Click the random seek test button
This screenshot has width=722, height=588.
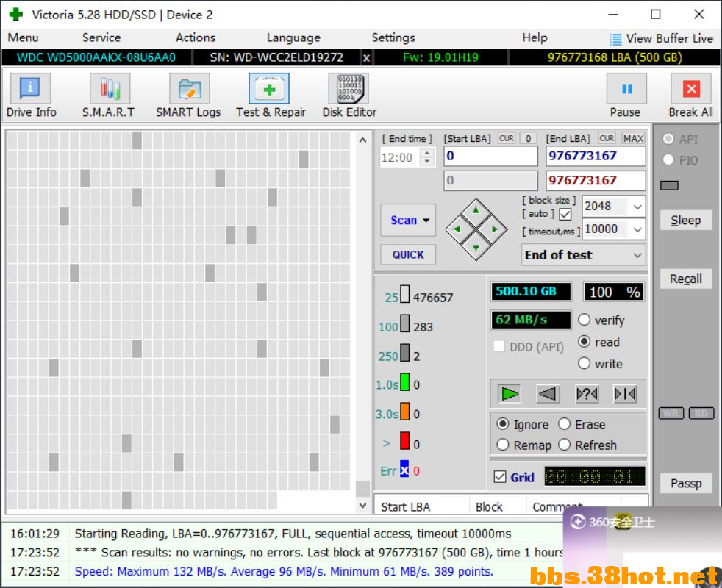[x=587, y=394]
